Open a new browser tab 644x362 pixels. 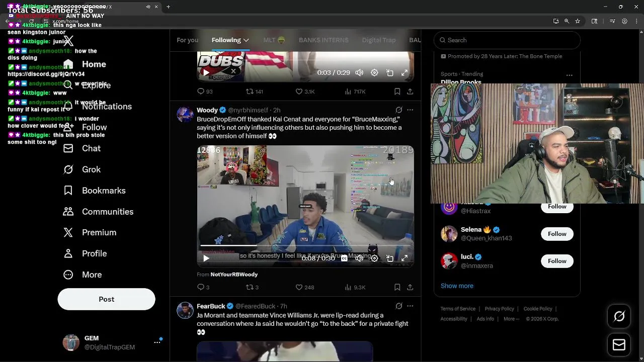pos(168,7)
